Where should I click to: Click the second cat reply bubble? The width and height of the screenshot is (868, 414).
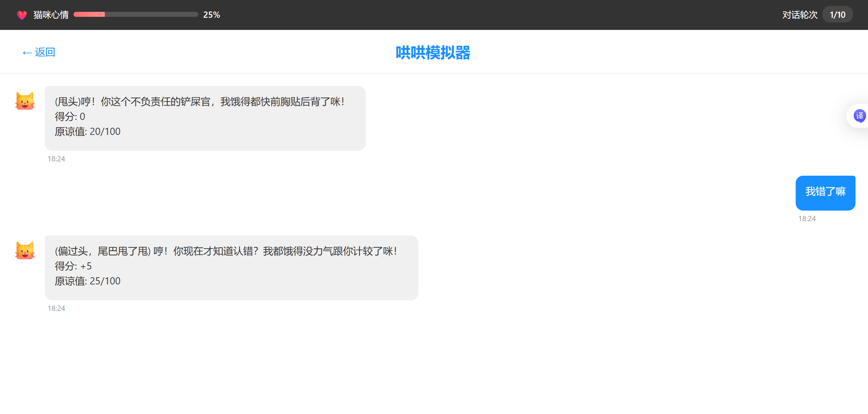point(231,268)
